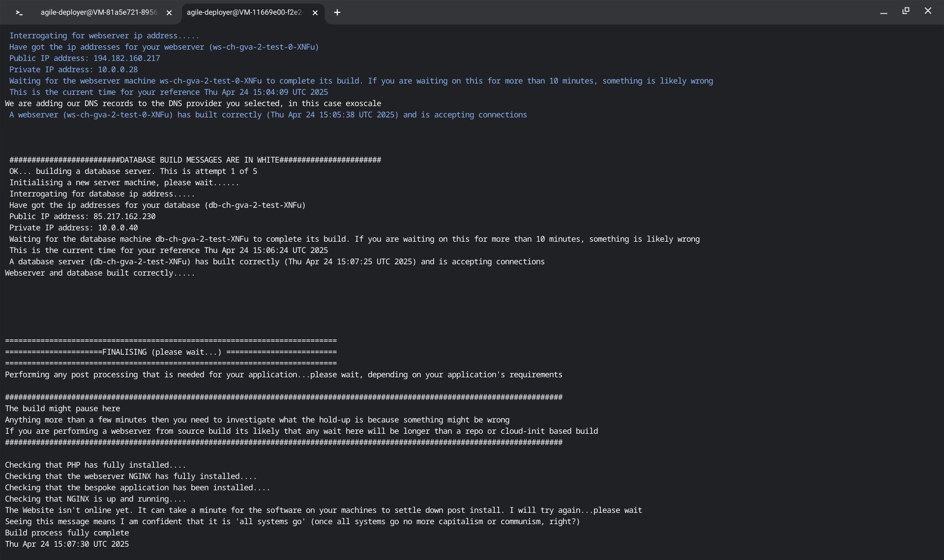944x560 pixels.
Task: Close the terminal window
Action: coord(928,11)
